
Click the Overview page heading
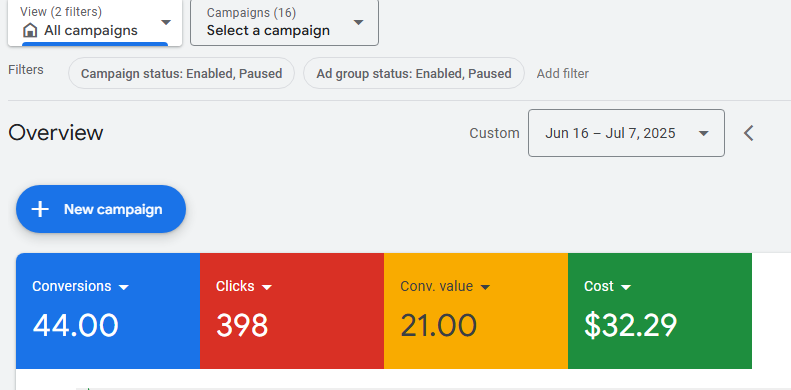(x=55, y=133)
